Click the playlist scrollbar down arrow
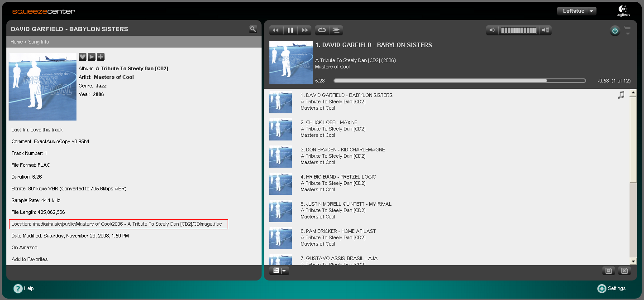 point(633,261)
